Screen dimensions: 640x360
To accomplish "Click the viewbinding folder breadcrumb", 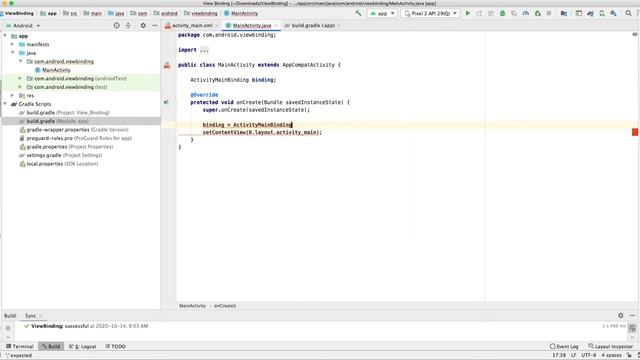I will (x=200, y=13).
